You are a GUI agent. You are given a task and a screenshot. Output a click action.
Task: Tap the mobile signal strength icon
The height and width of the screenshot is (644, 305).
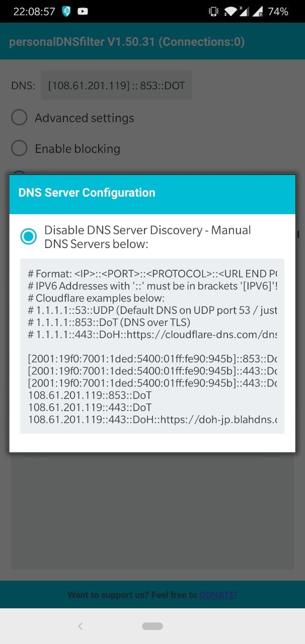click(257, 11)
